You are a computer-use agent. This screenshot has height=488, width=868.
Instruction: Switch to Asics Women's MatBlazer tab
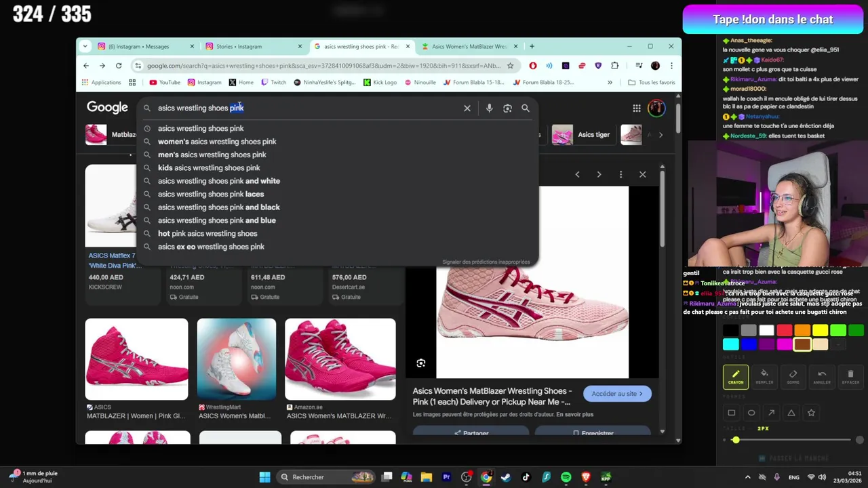pos(469,47)
